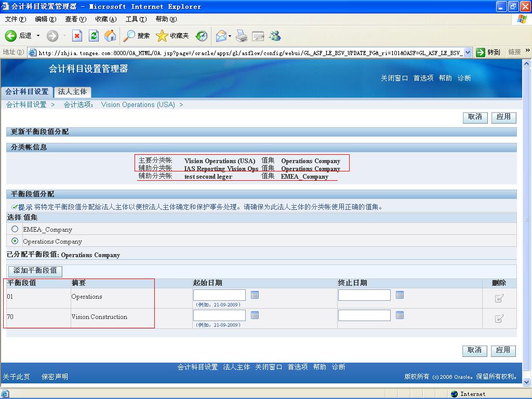This screenshot has width=532, height=399.
Task: Switch to the 法人主体 tab
Action: [72, 91]
